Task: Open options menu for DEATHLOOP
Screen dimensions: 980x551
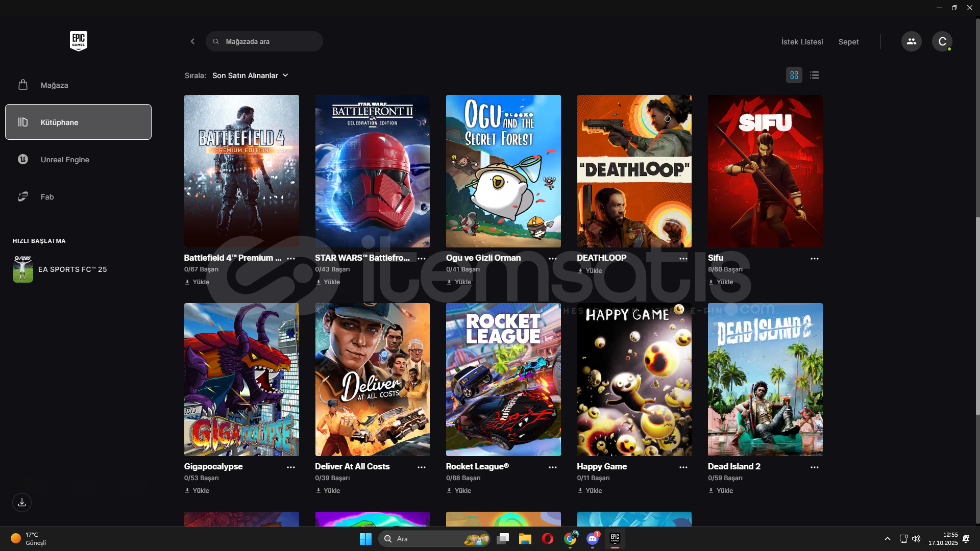Action: [x=683, y=259]
